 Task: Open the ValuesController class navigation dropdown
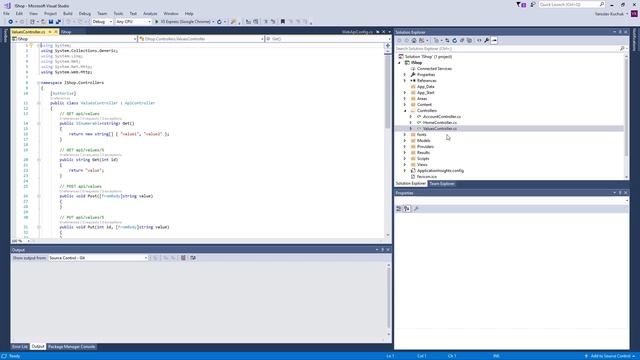click(x=201, y=39)
